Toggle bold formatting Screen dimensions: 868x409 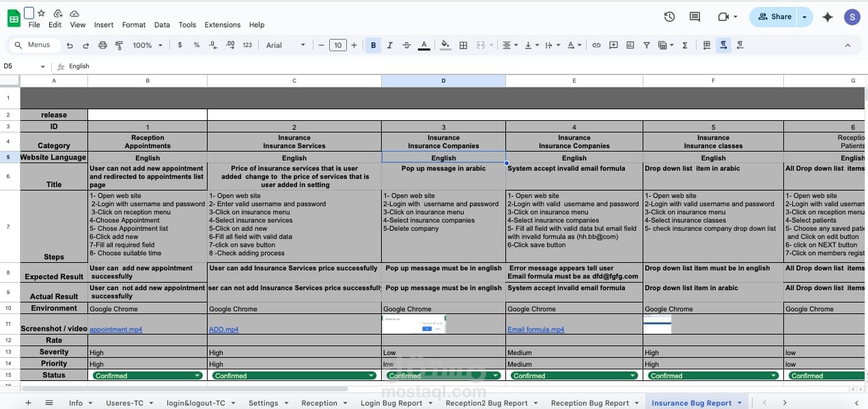tap(374, 45)
